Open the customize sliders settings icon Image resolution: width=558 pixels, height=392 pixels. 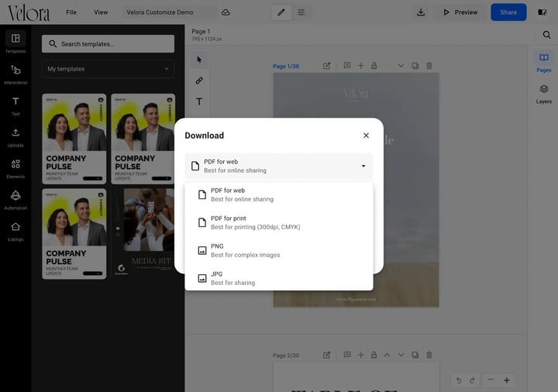pyautogui.click(x=301, y=12)
